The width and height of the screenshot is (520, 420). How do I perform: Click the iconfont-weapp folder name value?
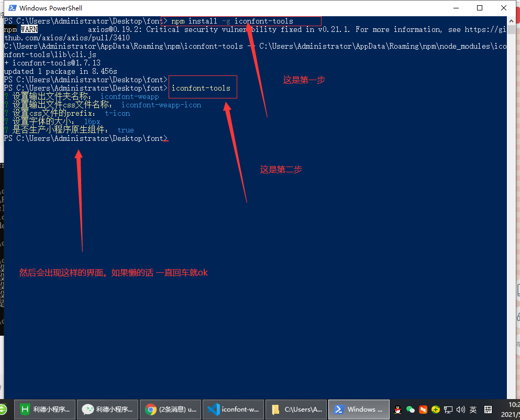[x=130, y=96]
